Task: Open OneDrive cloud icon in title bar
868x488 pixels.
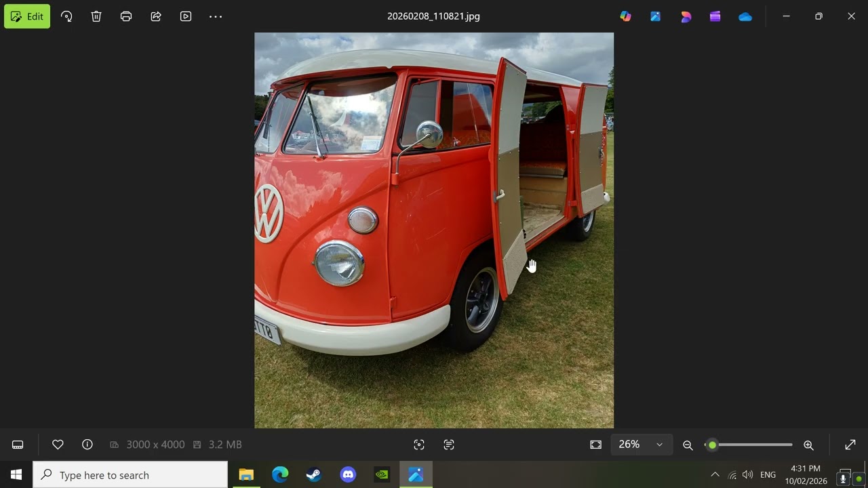Action: [x=745, y=16]
